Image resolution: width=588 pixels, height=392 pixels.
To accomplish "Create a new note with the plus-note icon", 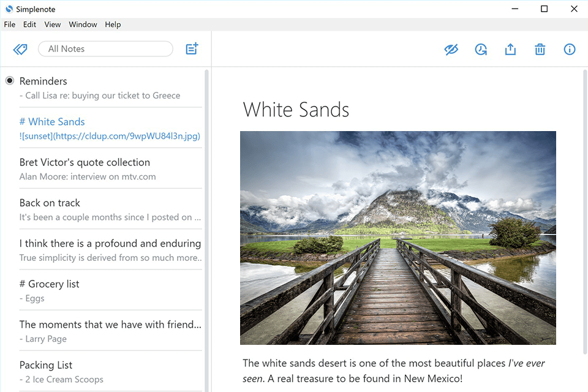I will click(192, 49).
